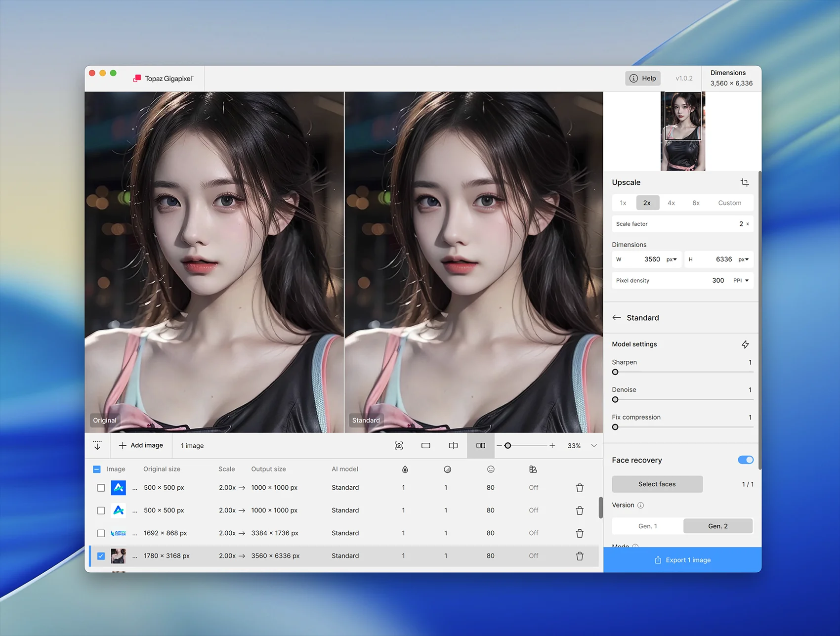The height and width of the screenshot is (636, 840).
Task: Switch to split view layout icon
Action: (x=453, y=446)
